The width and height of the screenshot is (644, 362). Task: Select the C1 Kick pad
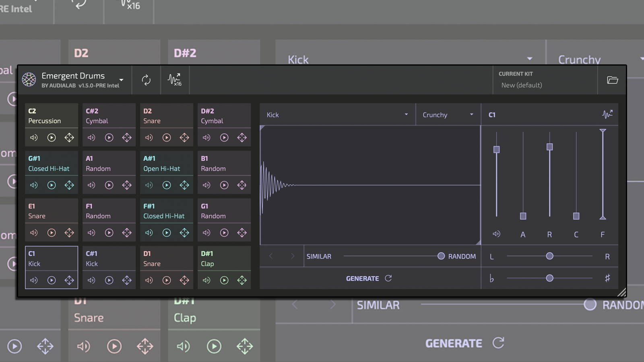pyautogui.click(x=52, y=258)
